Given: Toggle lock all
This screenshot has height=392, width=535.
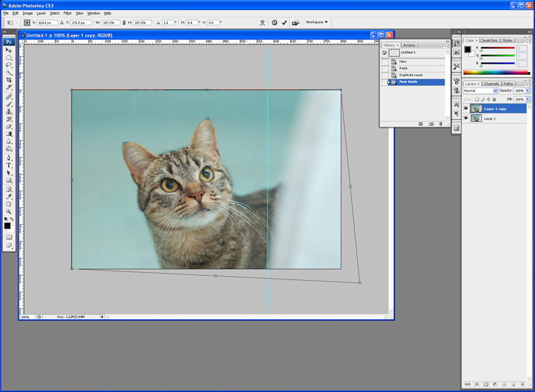Looking at the screenshot, I should click(494, 99).
